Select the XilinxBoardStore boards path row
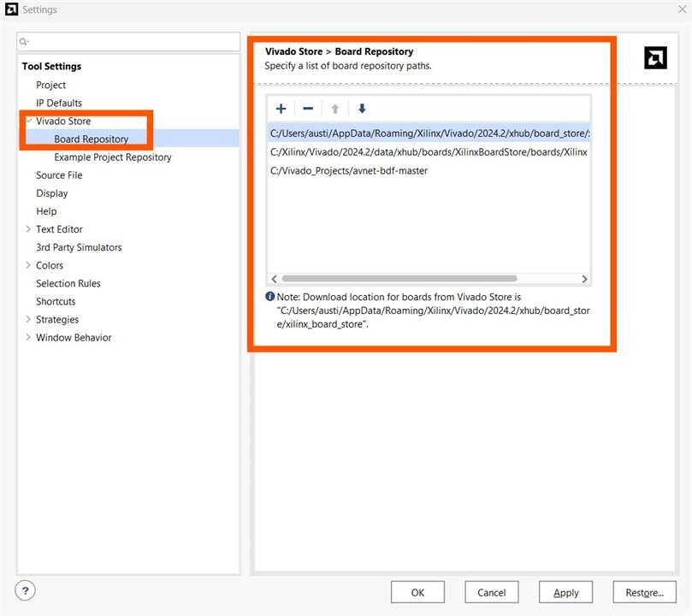This screenshot has width=692, height=616. 429,151
